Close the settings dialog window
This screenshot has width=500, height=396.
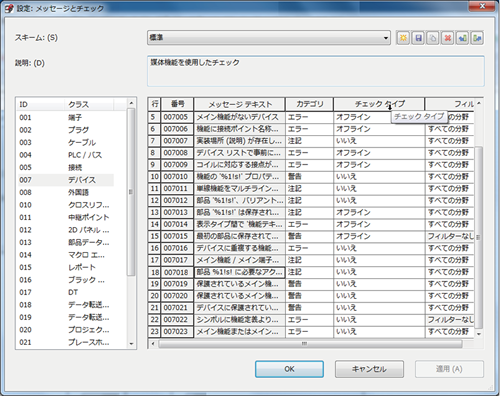482,6
